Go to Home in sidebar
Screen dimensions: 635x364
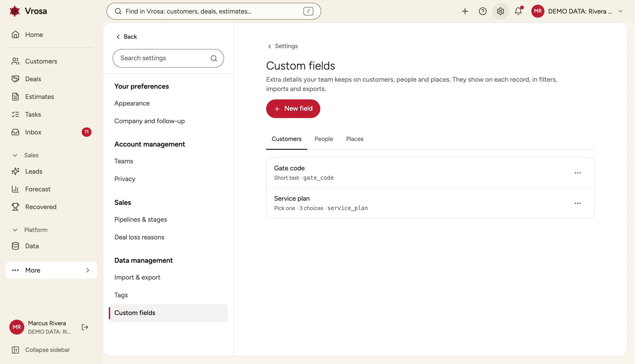pyautogui.click(x=51, y=35)
